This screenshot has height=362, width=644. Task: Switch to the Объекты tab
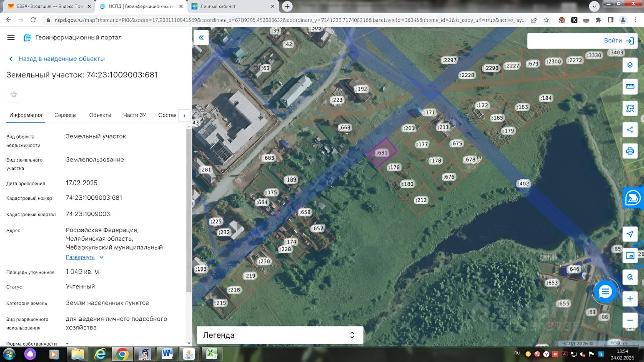point(100,115)
